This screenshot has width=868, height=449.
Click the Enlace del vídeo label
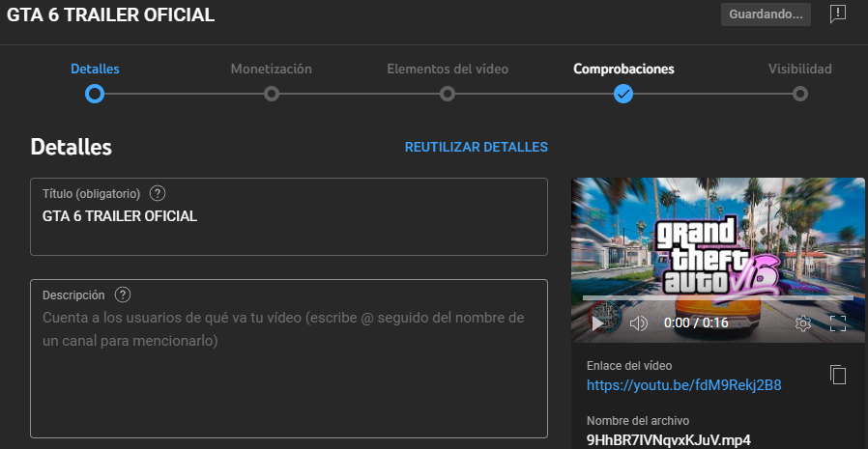(x=629, y=366)
